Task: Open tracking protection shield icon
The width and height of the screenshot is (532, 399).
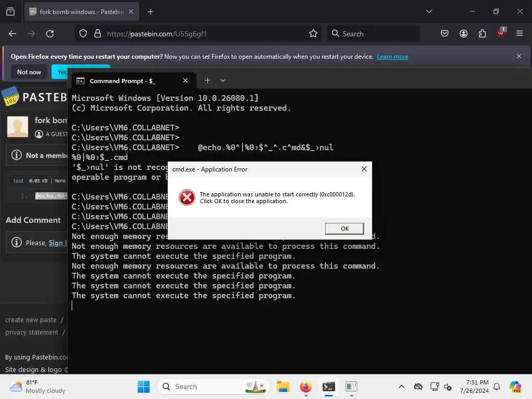Action: click(x=83, y=34)
